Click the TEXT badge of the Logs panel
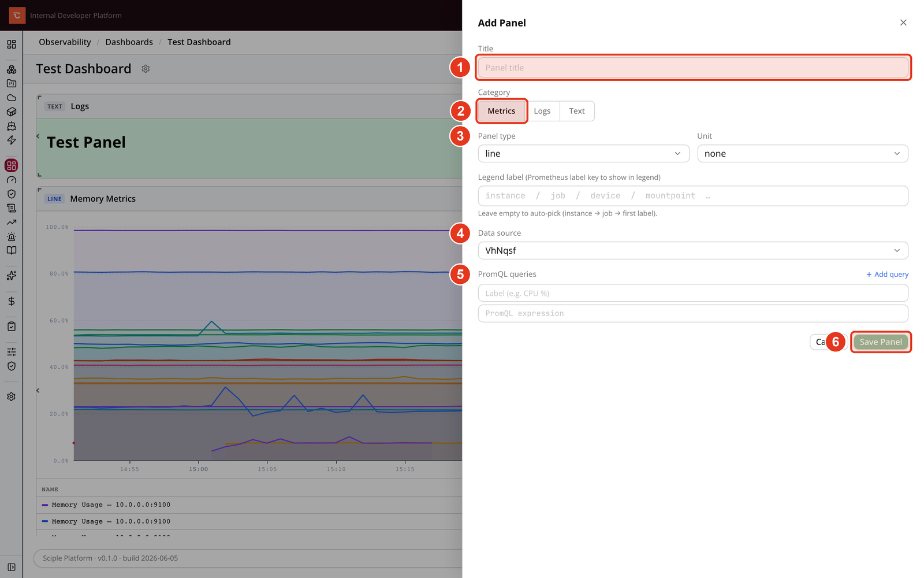This screenshot has height=578, width=924. click(55, 106)
